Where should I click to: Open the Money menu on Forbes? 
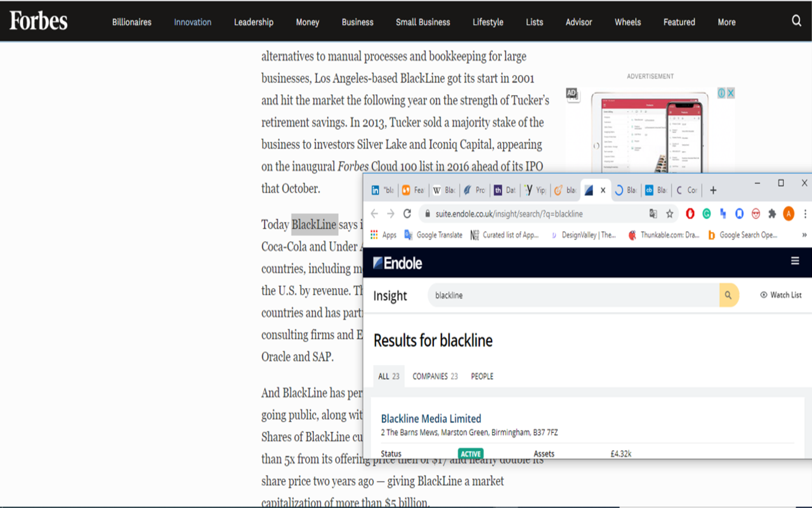(308, 22)
